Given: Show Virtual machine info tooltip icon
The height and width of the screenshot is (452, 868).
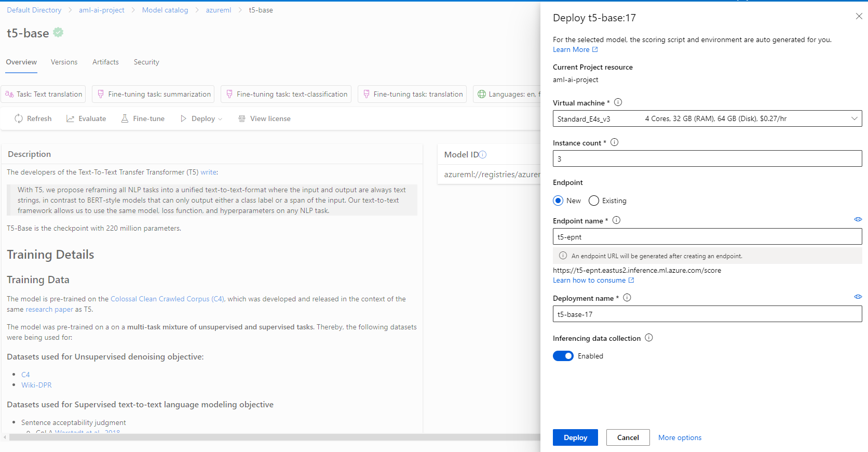Looking at the screenshot, I should click(x=618, y=102).
